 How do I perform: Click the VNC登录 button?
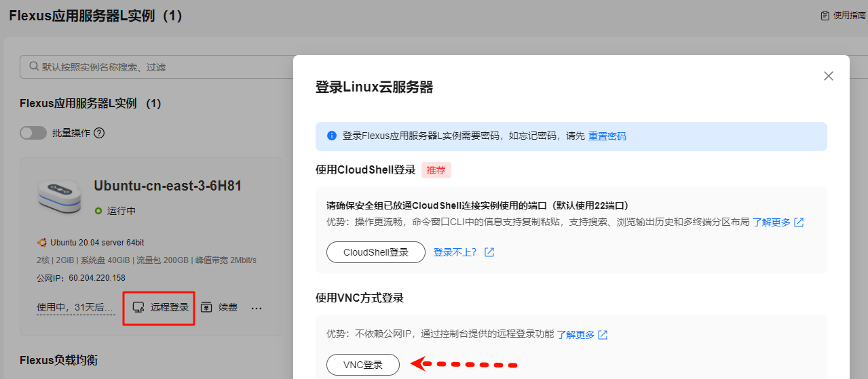coord(363,365)
